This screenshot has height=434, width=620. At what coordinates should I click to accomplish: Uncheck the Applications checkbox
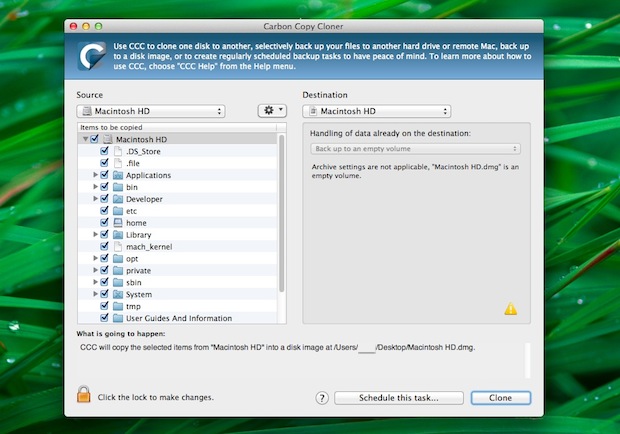click(104, 175)
